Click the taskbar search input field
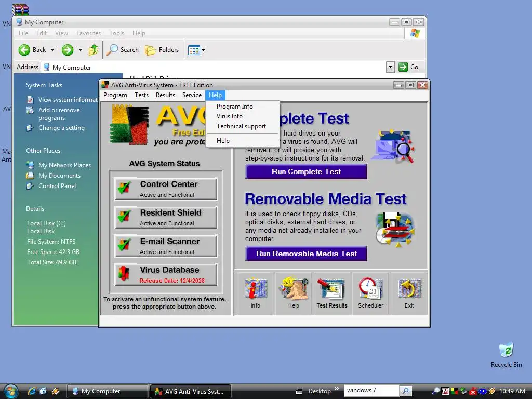The image size is (532, 399). [x=371, y=391]
